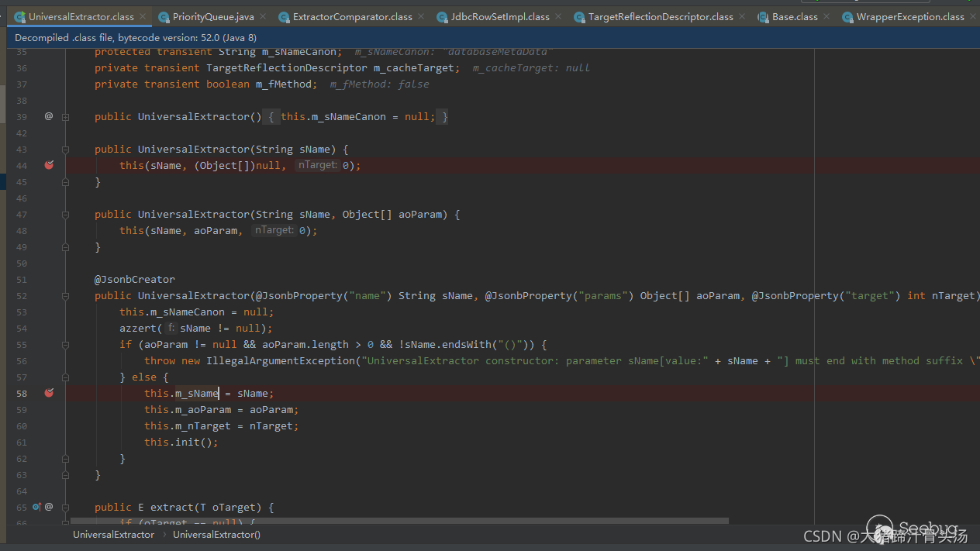Click UniversalExtractor class in the breadcrumb bar

click(113, 535)
